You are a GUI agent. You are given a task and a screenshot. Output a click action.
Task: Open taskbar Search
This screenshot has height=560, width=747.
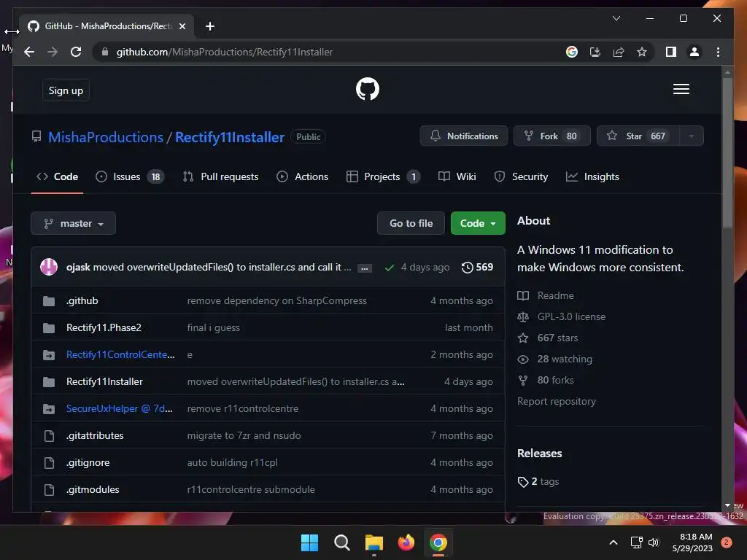pos(341,542)
